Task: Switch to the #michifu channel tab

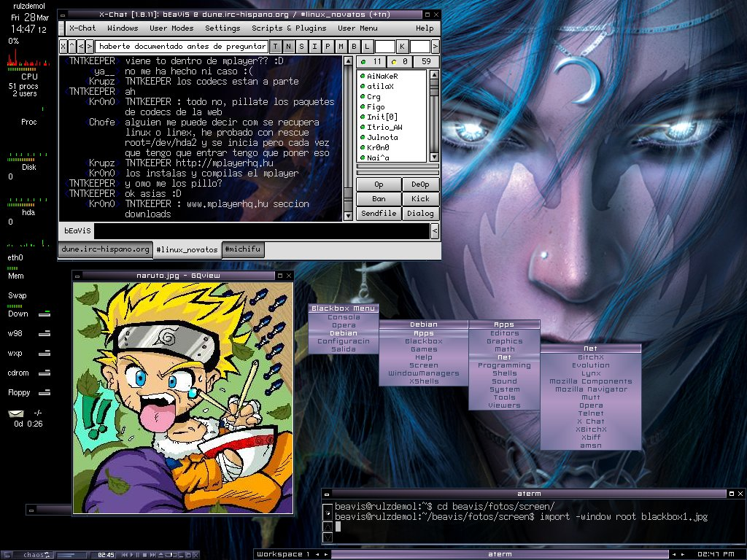Action: (243, 249)
